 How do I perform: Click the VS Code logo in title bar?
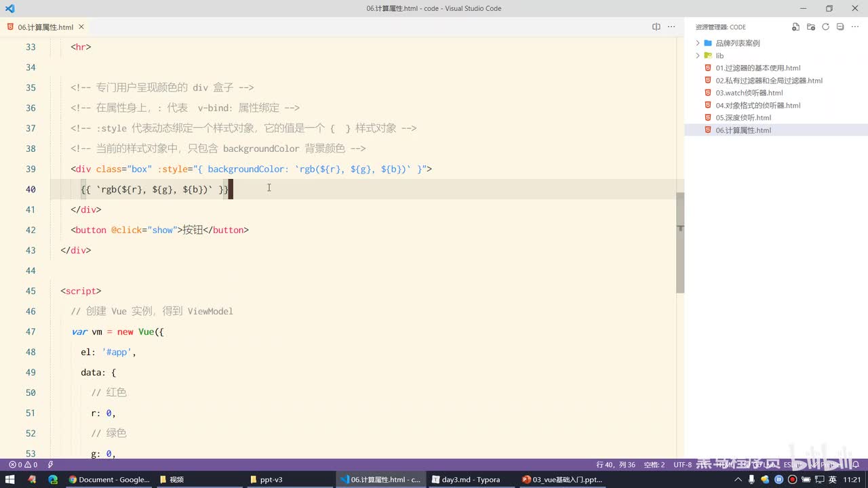9,8
